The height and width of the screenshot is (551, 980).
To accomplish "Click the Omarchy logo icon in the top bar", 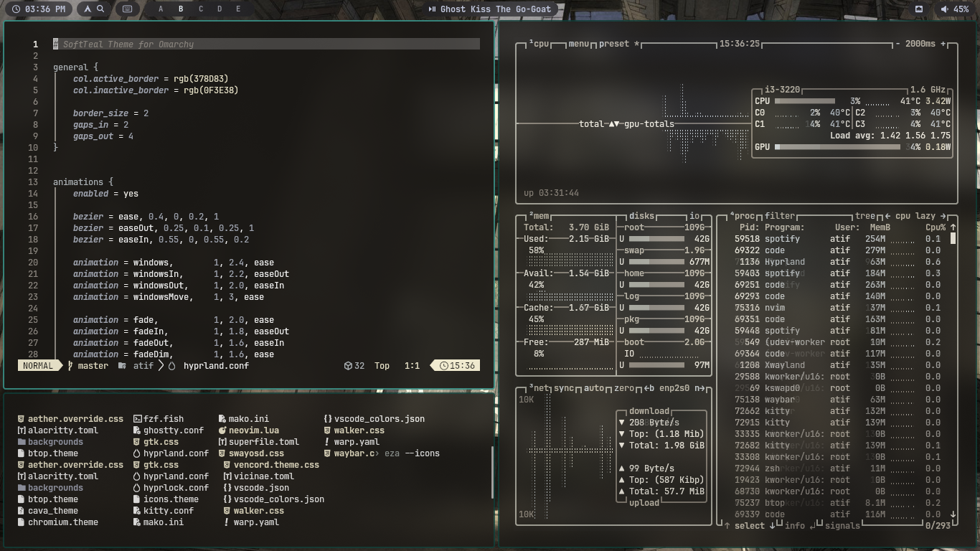I will tap(88, 9).
